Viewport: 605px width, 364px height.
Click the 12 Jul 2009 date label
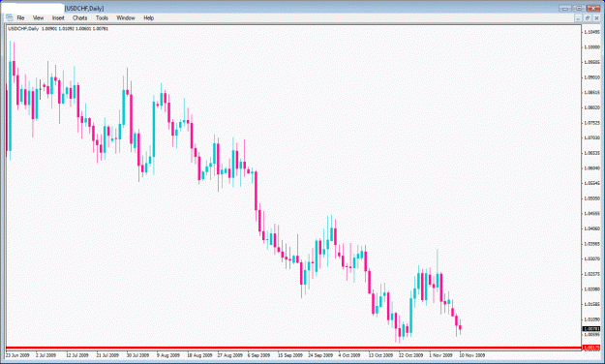click(x=77, y=355)
